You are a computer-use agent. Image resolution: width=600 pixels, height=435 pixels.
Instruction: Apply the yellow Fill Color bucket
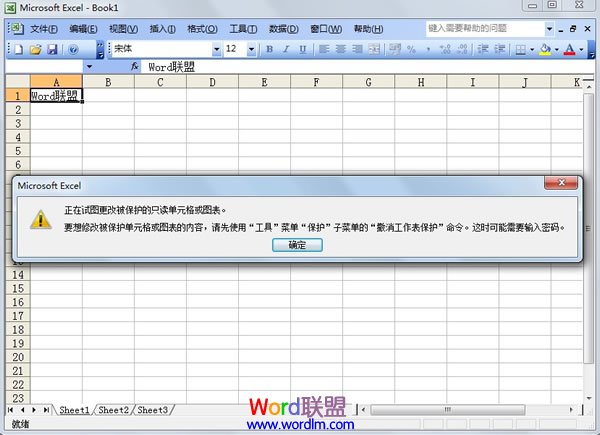point(545,49)
